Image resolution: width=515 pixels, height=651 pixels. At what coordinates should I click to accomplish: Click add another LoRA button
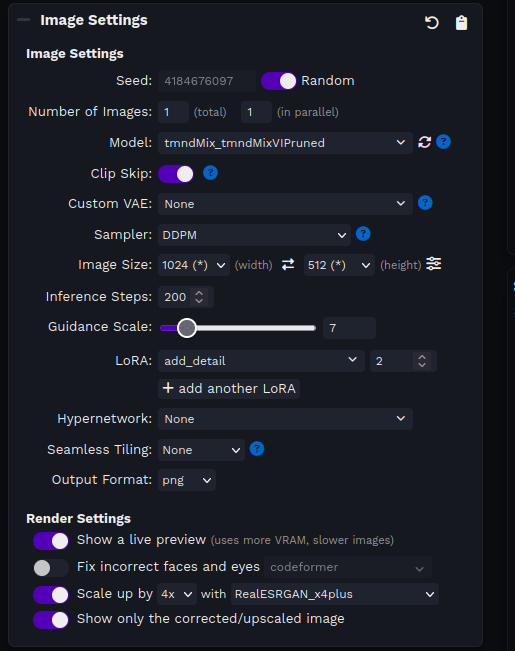click(x=229, y=389)
